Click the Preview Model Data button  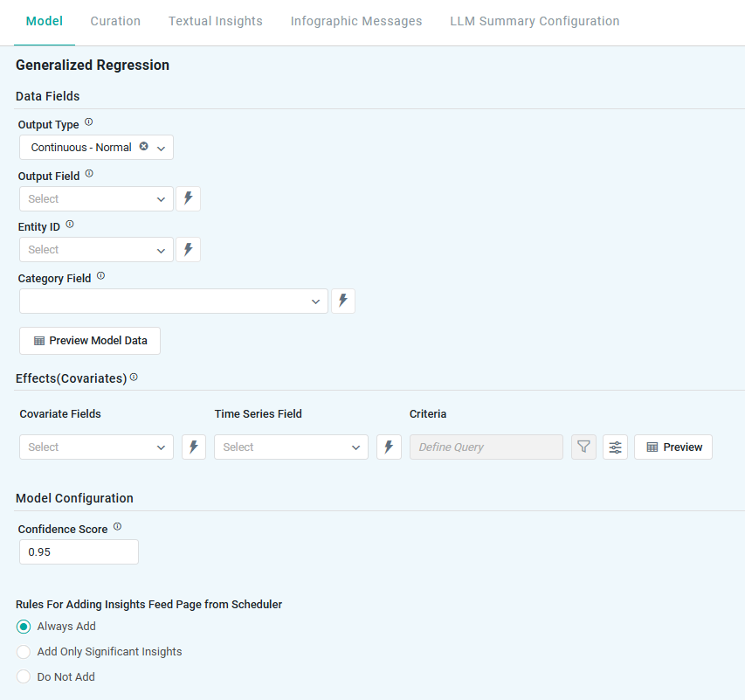point(90,341)
